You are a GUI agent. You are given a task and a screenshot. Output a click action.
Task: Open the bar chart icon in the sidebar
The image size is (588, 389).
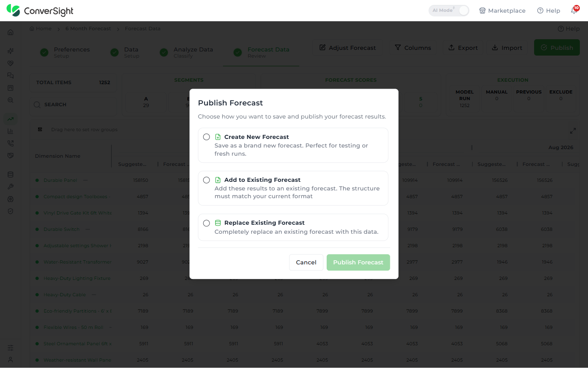(11, 131)
